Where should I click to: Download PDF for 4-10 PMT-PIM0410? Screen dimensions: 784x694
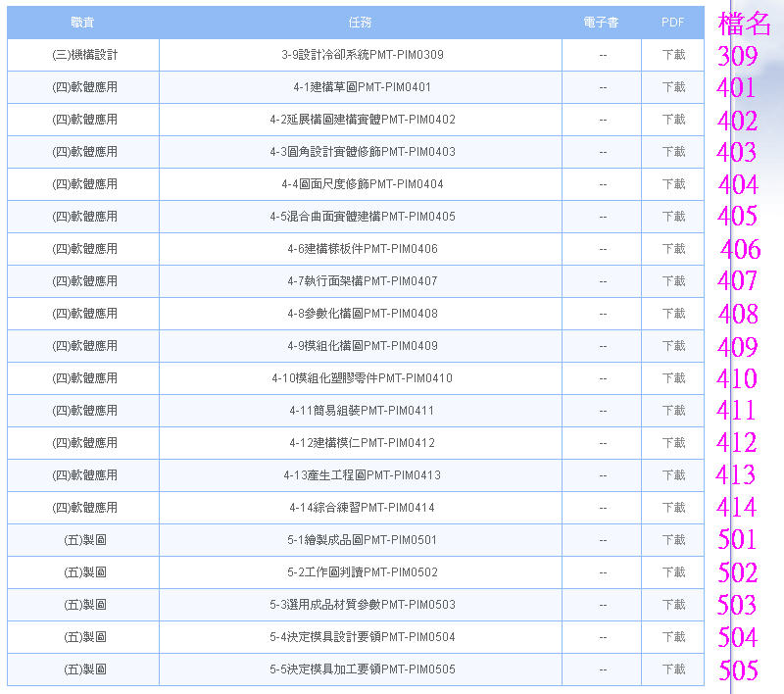point(673,378)
